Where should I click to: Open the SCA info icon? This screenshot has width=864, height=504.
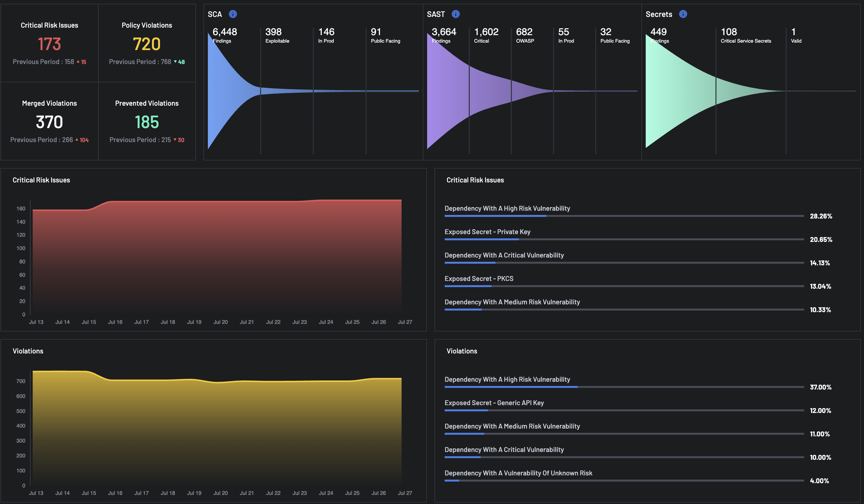[x=233, y=14]
